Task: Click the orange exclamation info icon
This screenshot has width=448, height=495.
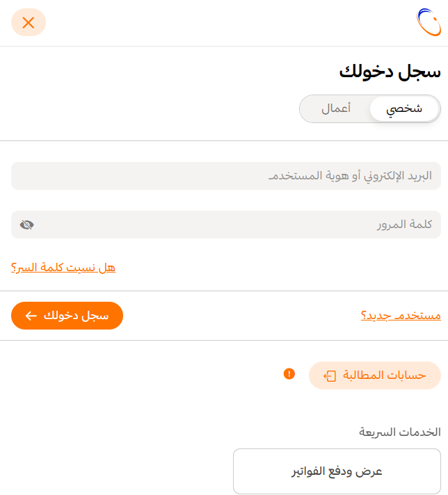Action: pos(289,374)
